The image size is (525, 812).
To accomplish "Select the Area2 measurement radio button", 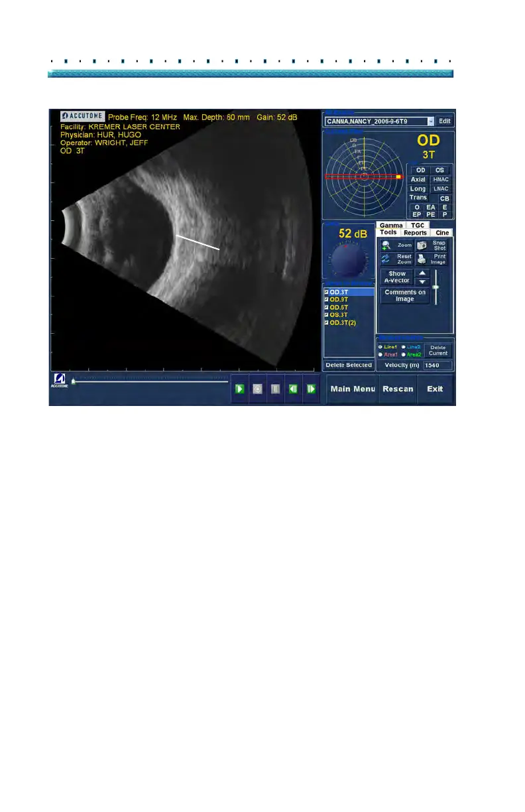I will 404,355.
